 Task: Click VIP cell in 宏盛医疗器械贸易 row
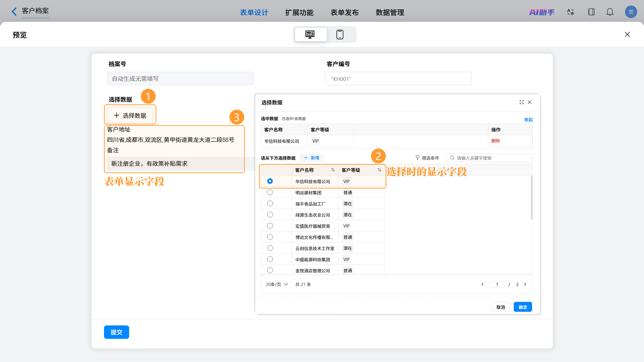[x=346, y=226]
